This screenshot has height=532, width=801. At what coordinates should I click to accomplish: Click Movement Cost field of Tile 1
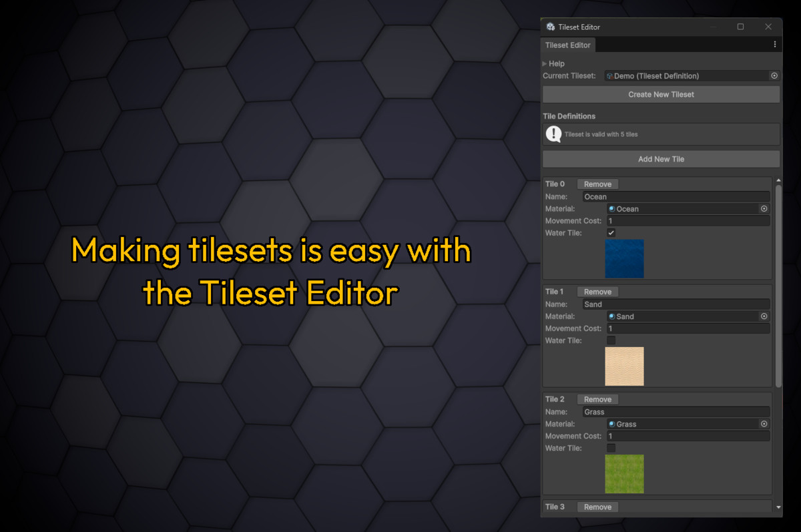pos(688,328)
